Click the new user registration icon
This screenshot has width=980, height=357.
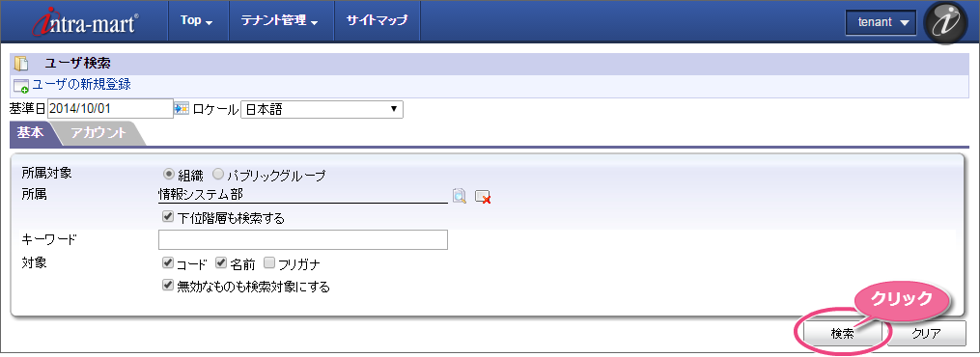click(21, 86)
